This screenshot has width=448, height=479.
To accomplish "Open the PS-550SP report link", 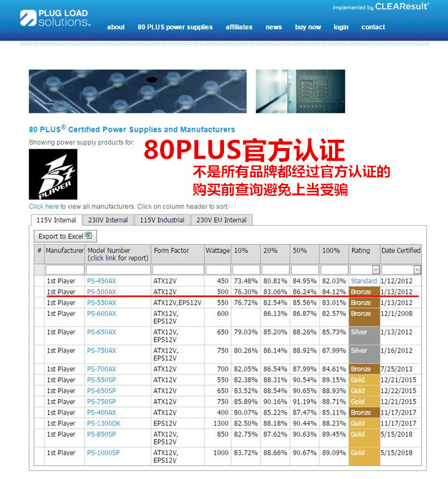I will 102,380.
